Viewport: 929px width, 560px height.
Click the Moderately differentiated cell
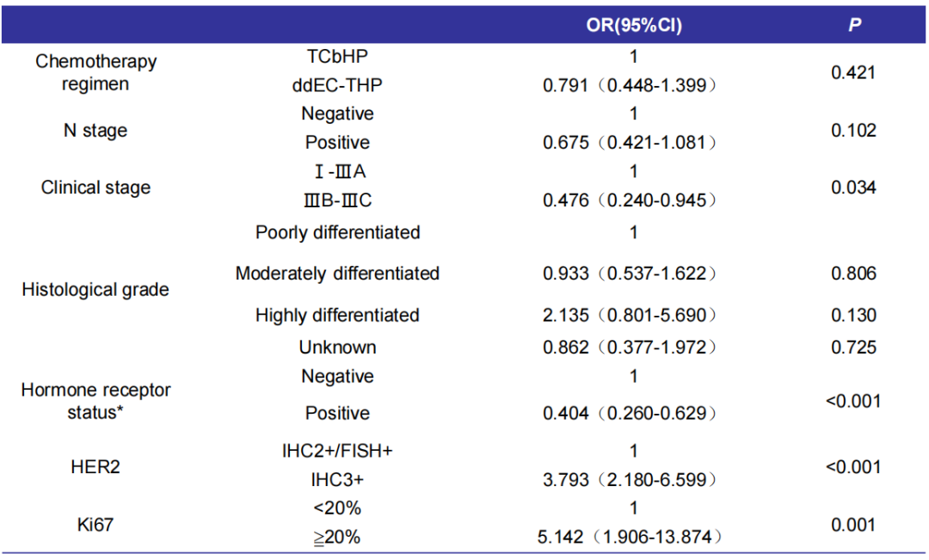tap(337, 274)
